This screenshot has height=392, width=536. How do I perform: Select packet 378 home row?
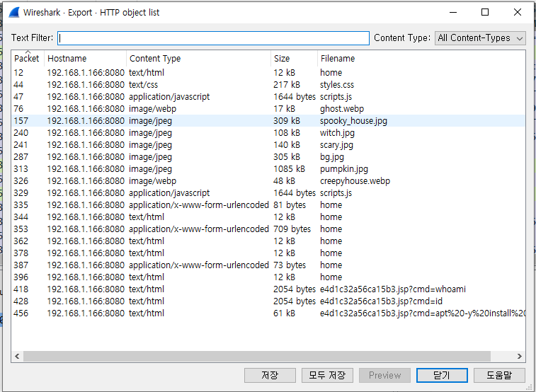(268, 253)
